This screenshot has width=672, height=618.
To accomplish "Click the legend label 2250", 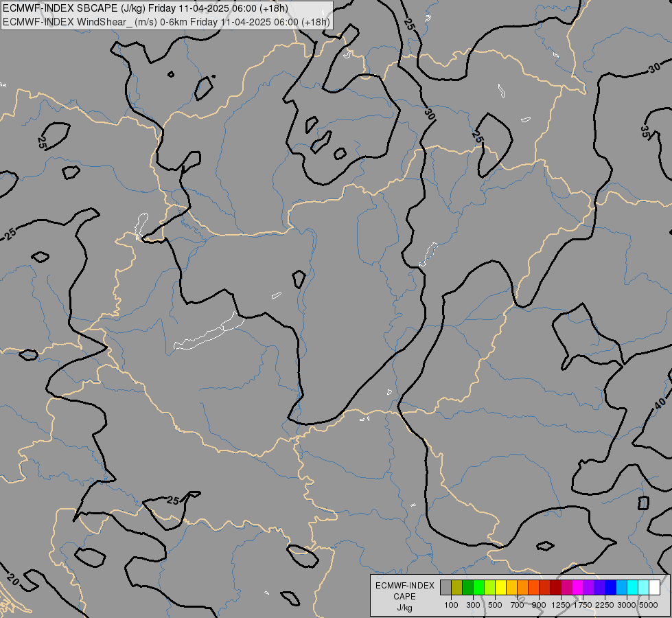I will click(605, 605).
